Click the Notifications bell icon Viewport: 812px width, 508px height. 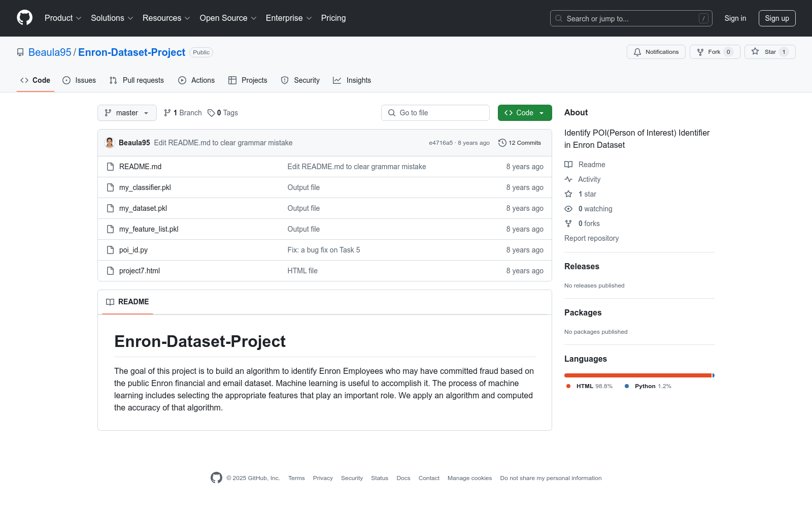pos(637,52)
